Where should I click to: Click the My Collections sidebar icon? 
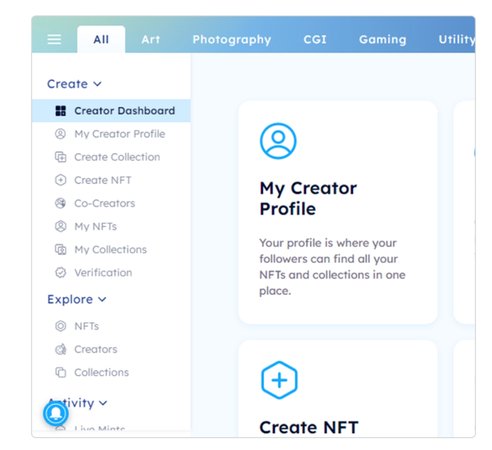coord(60,249)
